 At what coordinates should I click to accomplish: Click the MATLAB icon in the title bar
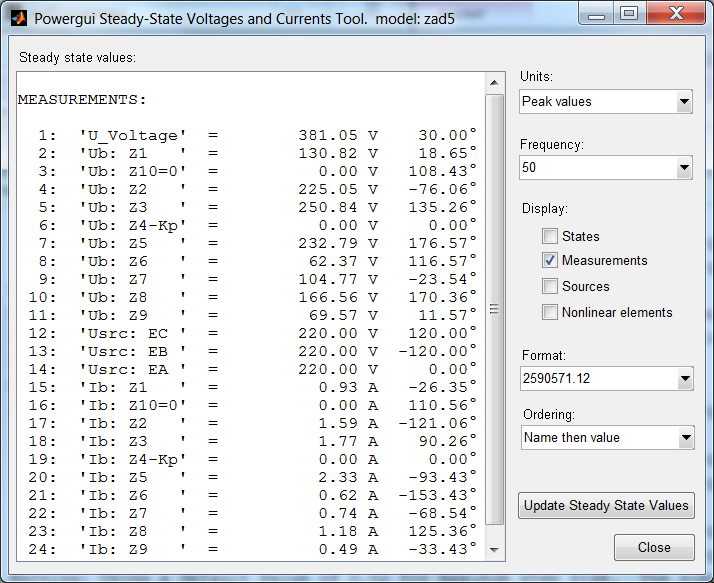coord(19,18)
